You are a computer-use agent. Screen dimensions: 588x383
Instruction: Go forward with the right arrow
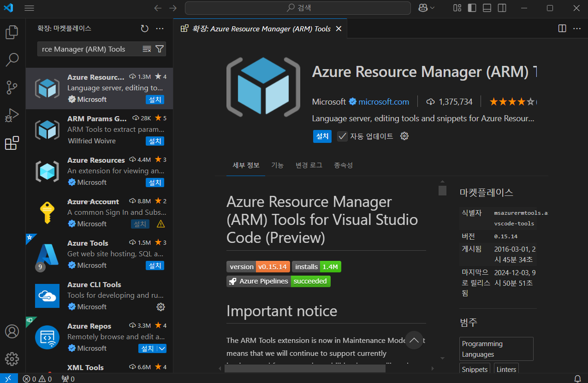pos(173,8)
